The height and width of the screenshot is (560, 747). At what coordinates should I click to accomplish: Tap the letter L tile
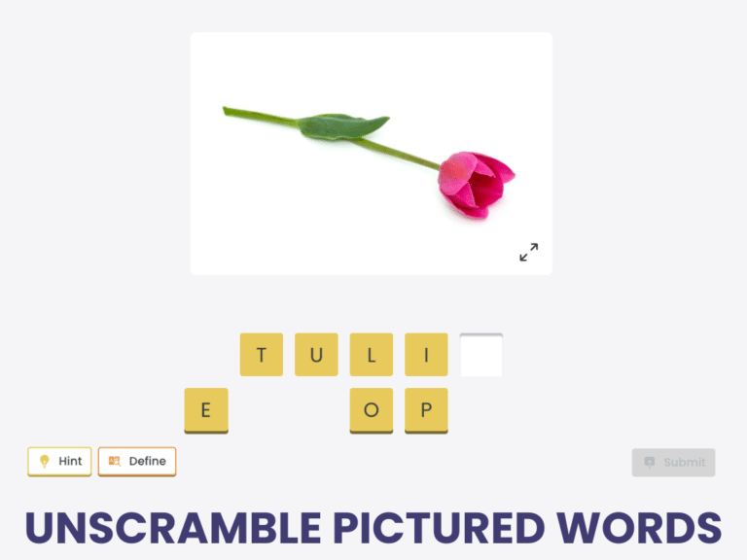pos(371,355)
